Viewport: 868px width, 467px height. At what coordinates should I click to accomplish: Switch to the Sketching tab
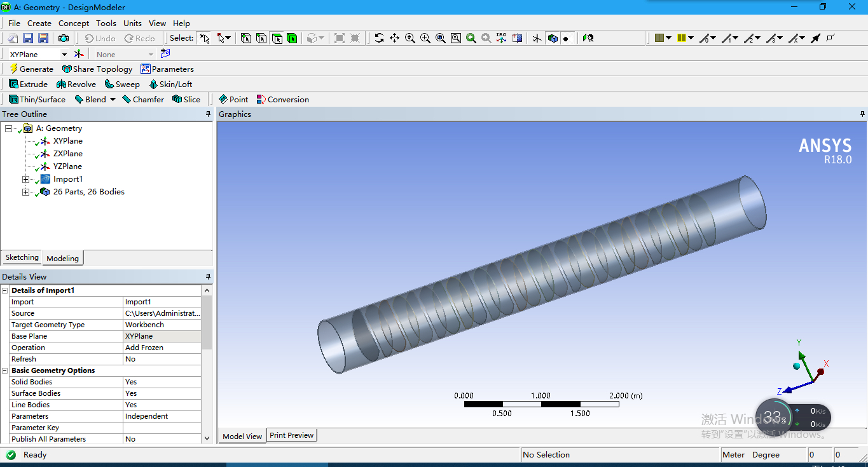tap(22, 257)
